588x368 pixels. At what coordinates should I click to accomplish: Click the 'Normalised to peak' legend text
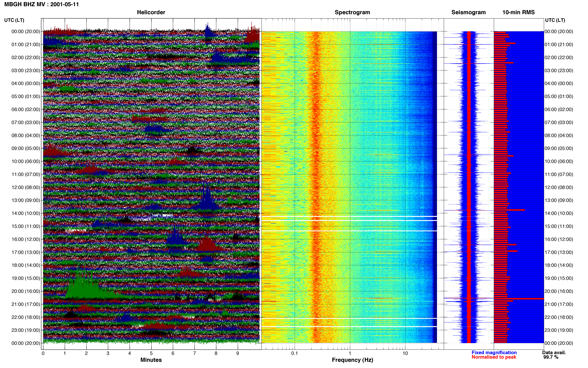pos(494,357)
